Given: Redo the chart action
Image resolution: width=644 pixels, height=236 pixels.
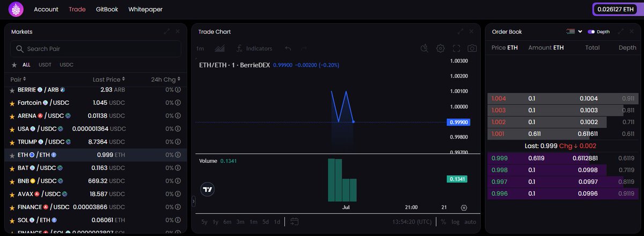Looking at the screenshot, I should pyautogui.click(x=304, y=48).
